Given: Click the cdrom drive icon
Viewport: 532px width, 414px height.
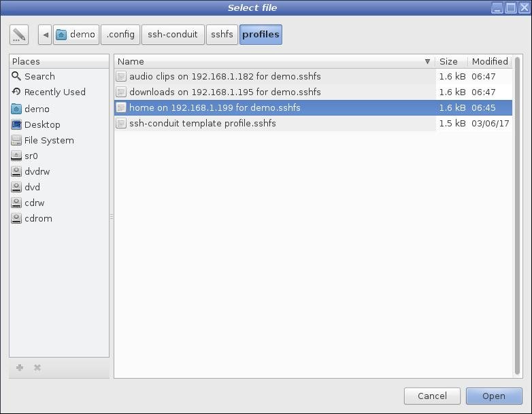Looking at the screenshot, I should pyautogui.click(x=16, y=218).
